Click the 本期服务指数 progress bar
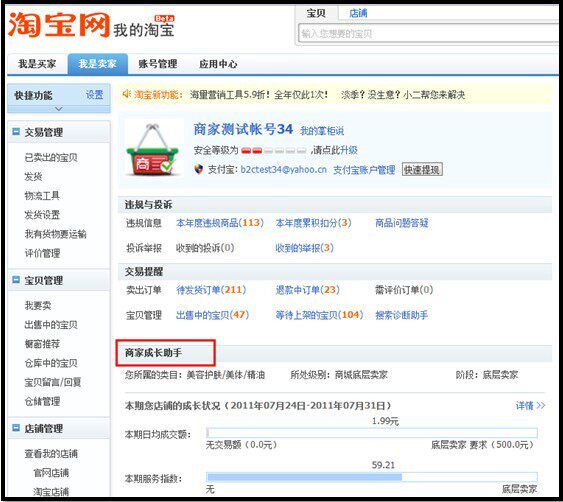 click(x=372, y=477)
